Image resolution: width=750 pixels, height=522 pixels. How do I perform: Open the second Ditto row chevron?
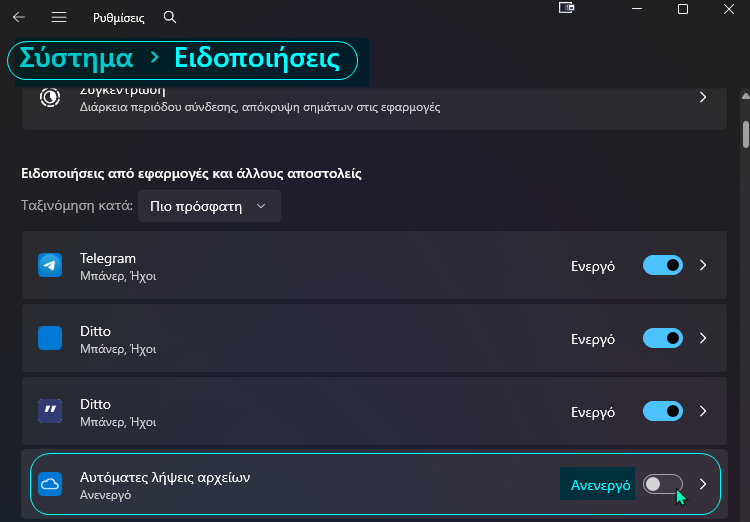703,411
